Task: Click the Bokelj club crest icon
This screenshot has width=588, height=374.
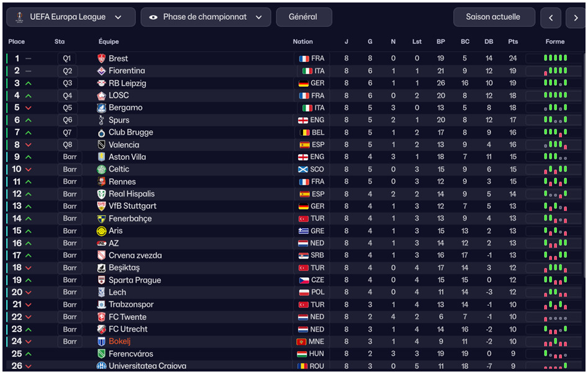Action: pos(102,342)
